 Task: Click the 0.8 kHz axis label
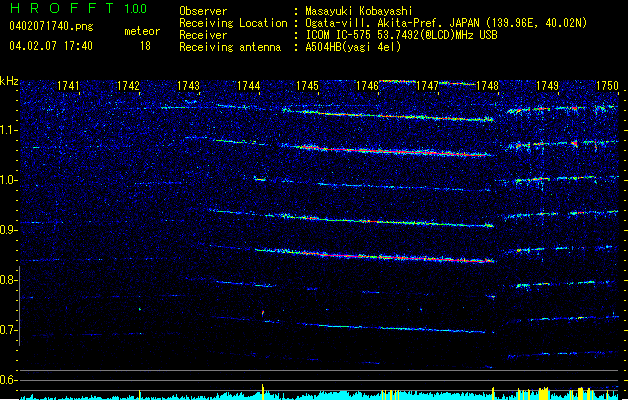tap(8, 280)
